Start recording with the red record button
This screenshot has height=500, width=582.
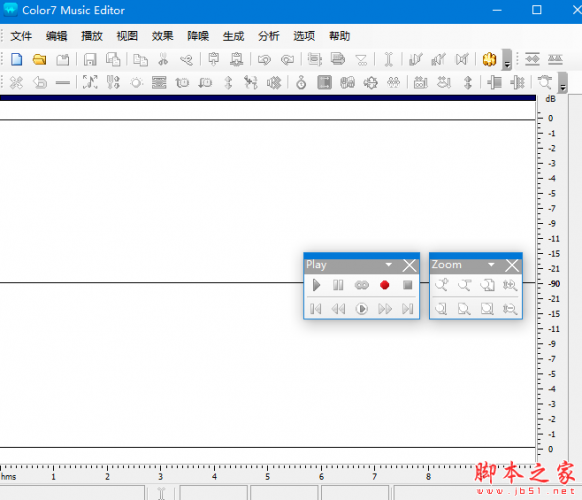pyautogui.click(x=385, y=285)
